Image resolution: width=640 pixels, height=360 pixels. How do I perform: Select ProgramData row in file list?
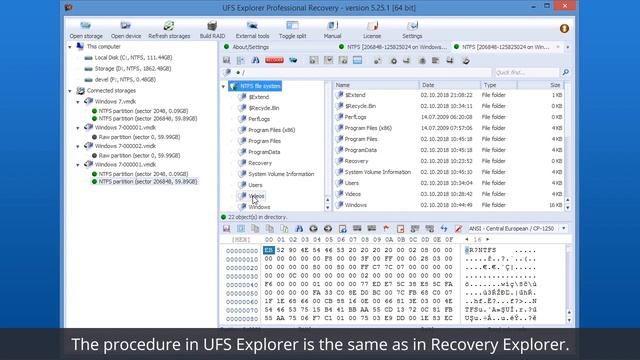click(448, 150)
